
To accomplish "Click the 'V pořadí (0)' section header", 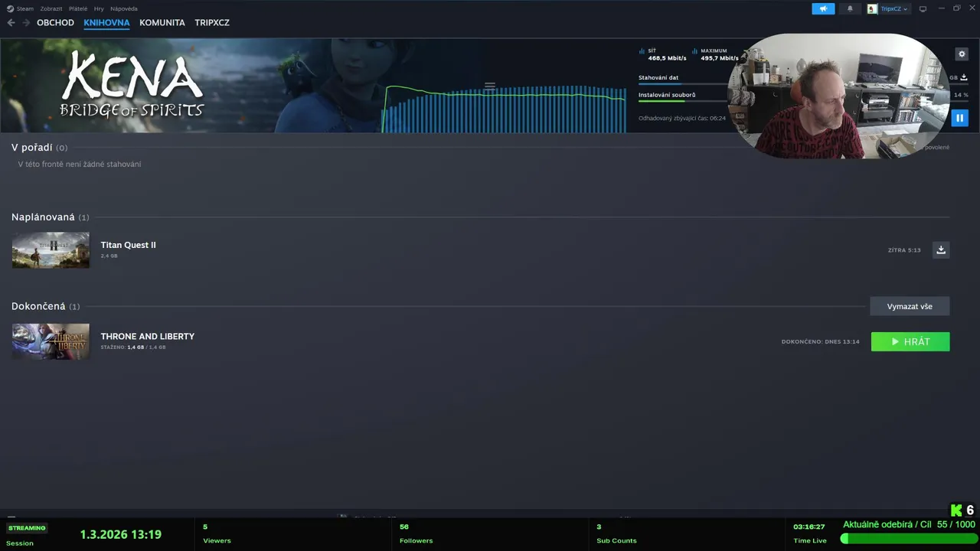I will (x=39, y=147).
